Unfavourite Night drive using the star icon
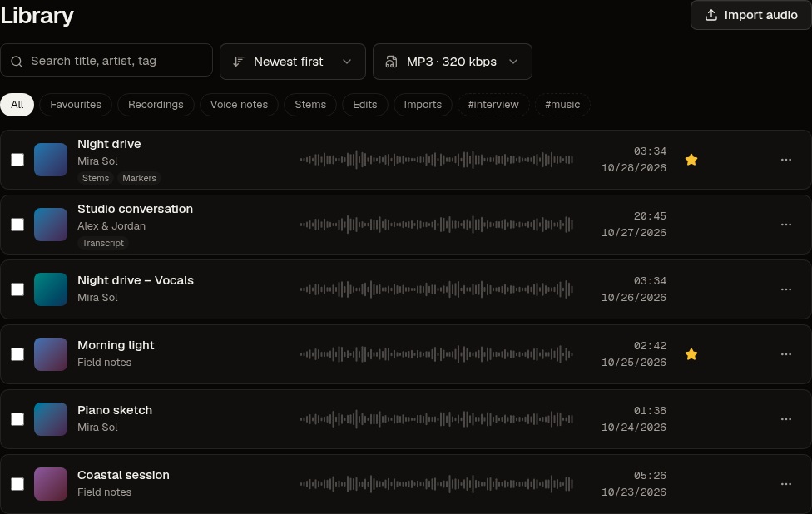This screenshot has width=812, height=514. click(691, 160)
